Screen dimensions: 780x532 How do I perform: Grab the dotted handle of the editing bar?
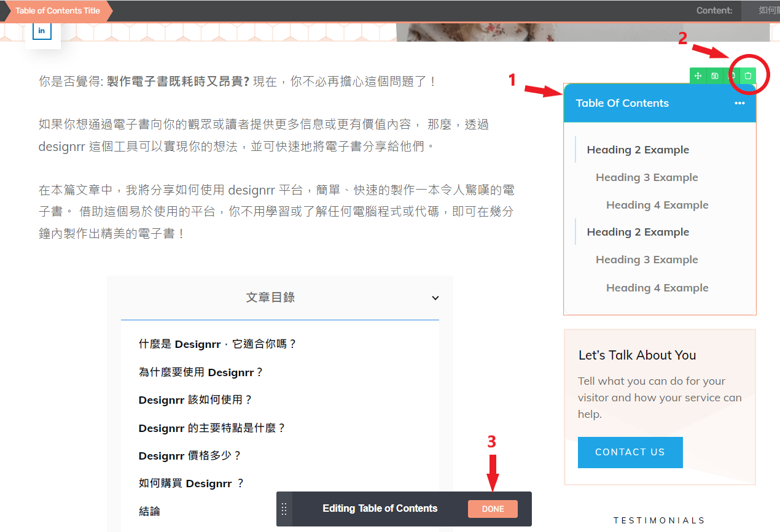pyautogui.click(x=284, y=509)
